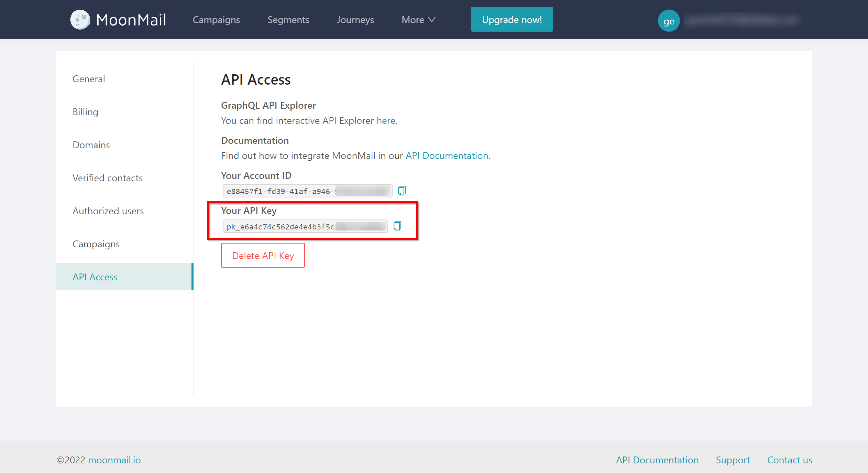Click the MoonMail brand name text

[x=131, y=20]
